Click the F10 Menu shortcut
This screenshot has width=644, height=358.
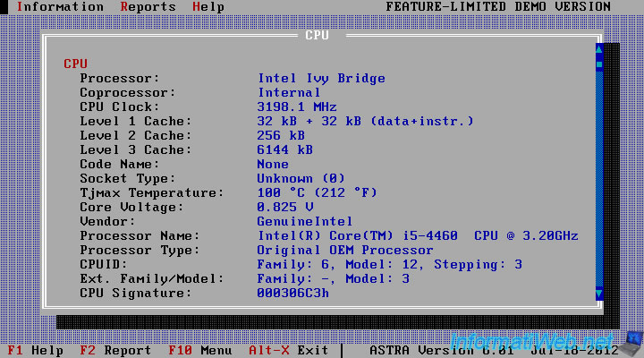pyautogui.click(x=200, y=350)
